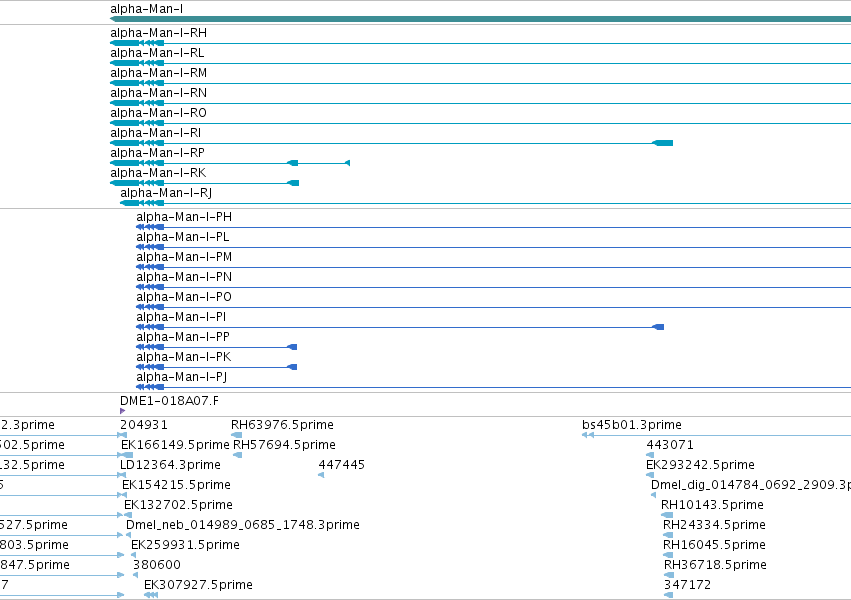Select transcript alpha-Man-I-RO label
Screen dimensions: 851x600
pyautogui.click(x=158, y=113)
